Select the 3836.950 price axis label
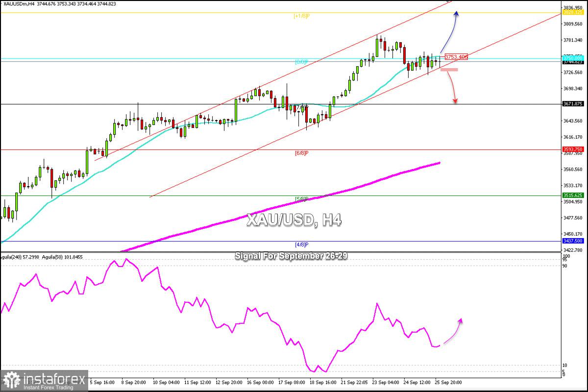 tap(573, 8)
